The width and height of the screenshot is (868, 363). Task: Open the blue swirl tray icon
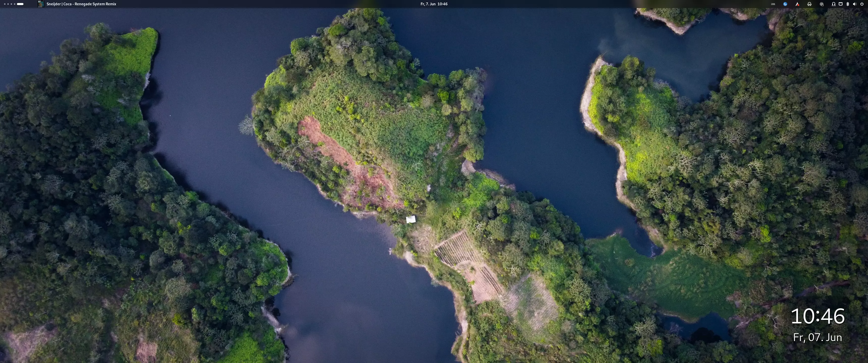click(x=785, y=4)
